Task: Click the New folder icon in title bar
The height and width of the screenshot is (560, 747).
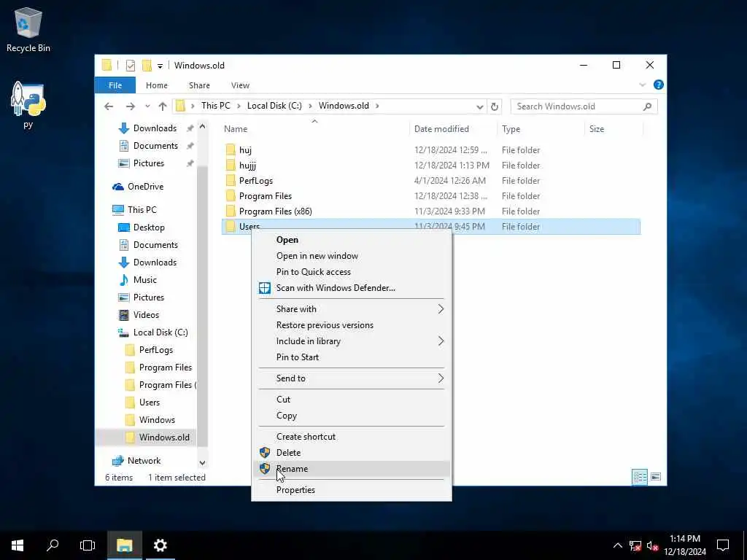Action: (x=147, y=65)
